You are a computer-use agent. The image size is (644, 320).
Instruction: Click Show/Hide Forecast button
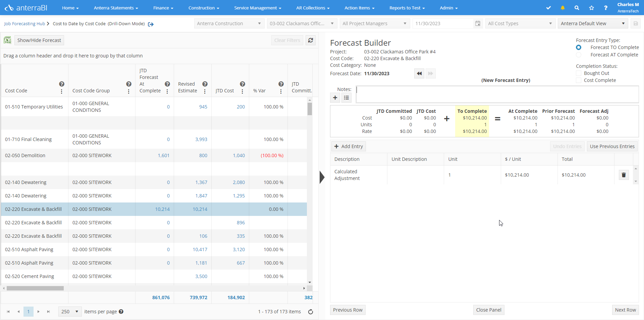[x=39, y=40]
